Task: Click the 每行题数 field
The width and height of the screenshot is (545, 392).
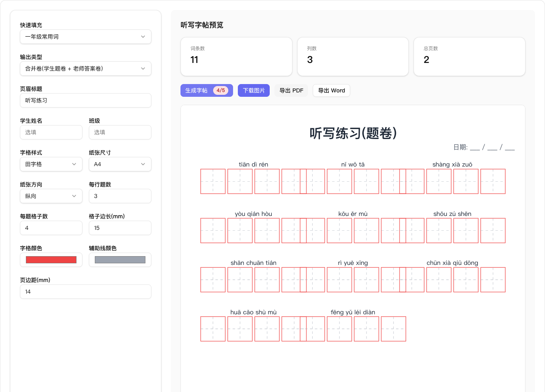Action: tap(120, 196)
